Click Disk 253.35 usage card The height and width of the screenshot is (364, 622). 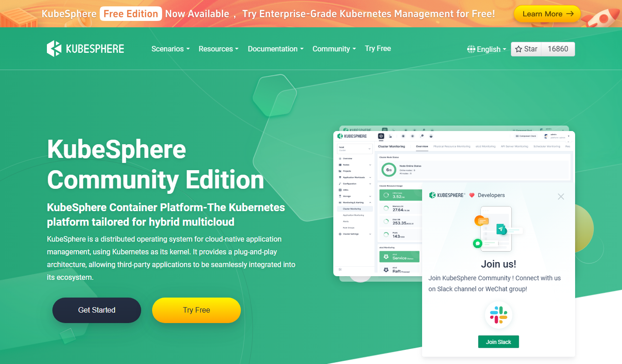(x=401, y=222)
